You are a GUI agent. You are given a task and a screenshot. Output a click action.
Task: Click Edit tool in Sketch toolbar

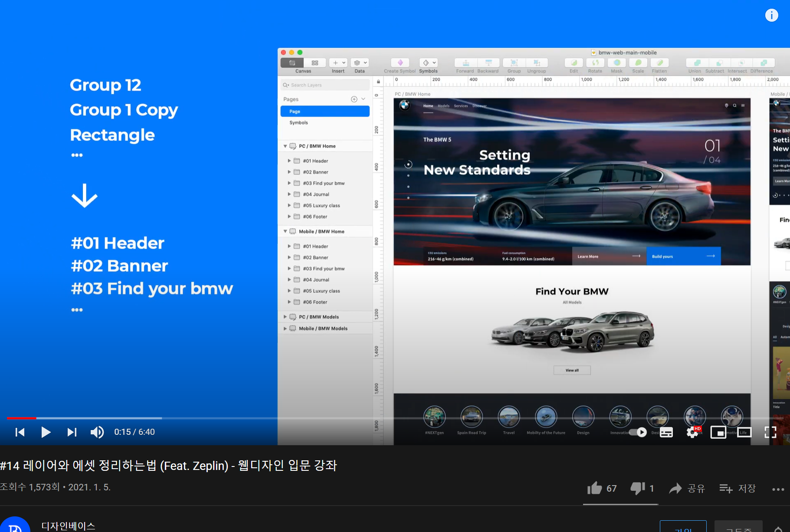(x=574, y=63)
